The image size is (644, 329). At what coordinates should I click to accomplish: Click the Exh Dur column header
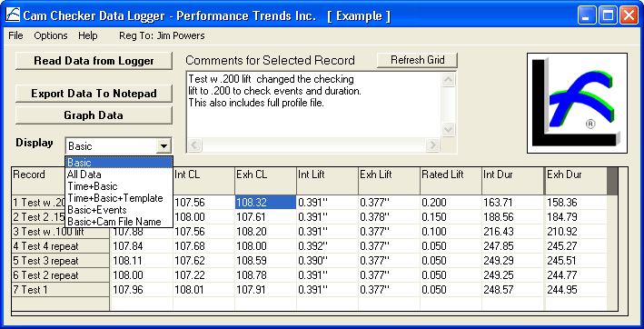click(x=576, y=181)
